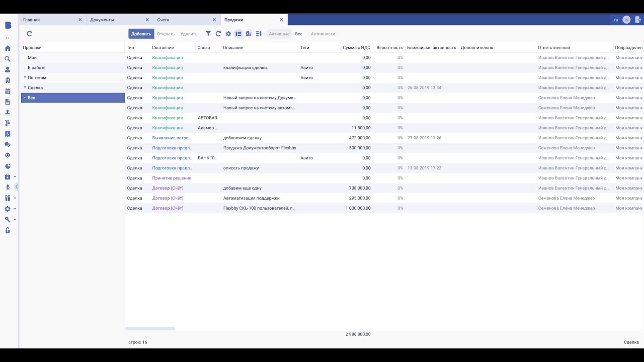Select the Все tree item
Image resolution: width=644 pixels, height=362 pixels.
point(73,98)
